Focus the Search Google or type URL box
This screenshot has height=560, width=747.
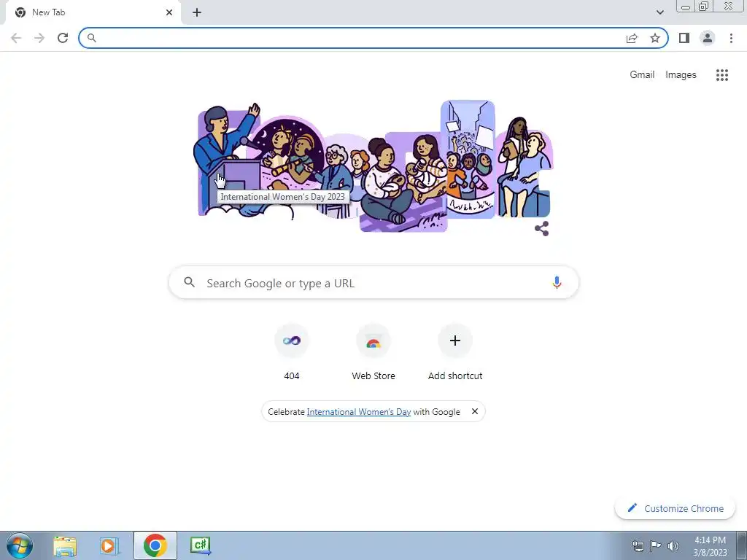point(373,282)
